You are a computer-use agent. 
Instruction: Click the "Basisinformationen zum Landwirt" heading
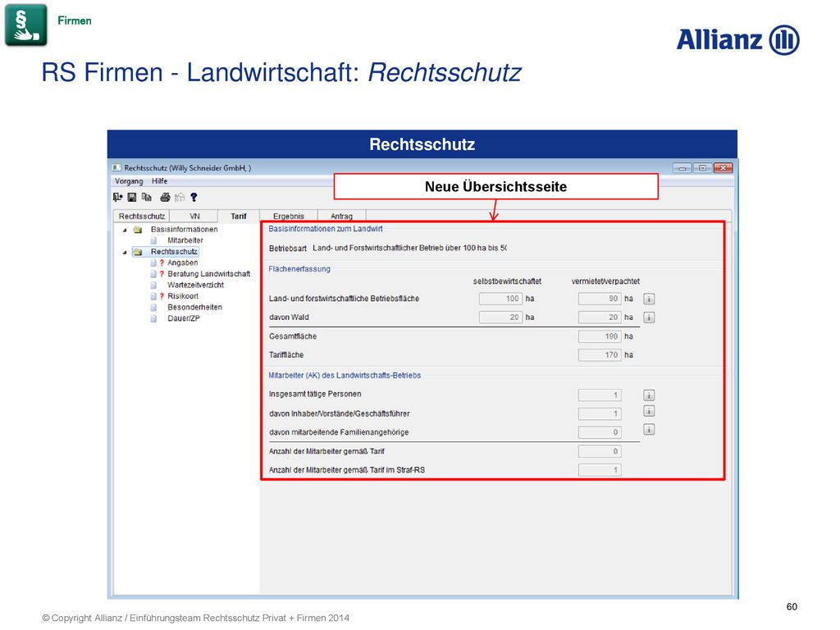click(x=326, y=229)
